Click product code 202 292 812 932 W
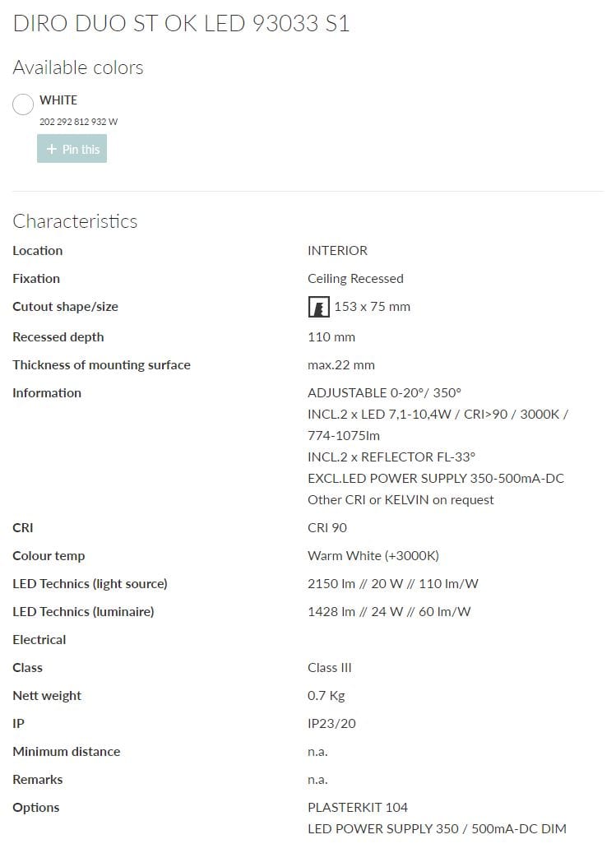The width and height of the screenshot is (616, 853). click(79, 122)
